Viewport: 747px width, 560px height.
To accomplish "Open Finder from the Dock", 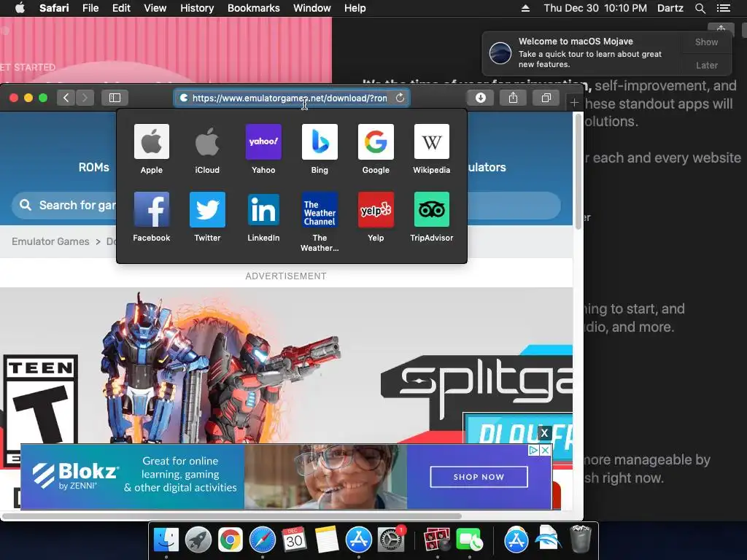I will 166,540.
